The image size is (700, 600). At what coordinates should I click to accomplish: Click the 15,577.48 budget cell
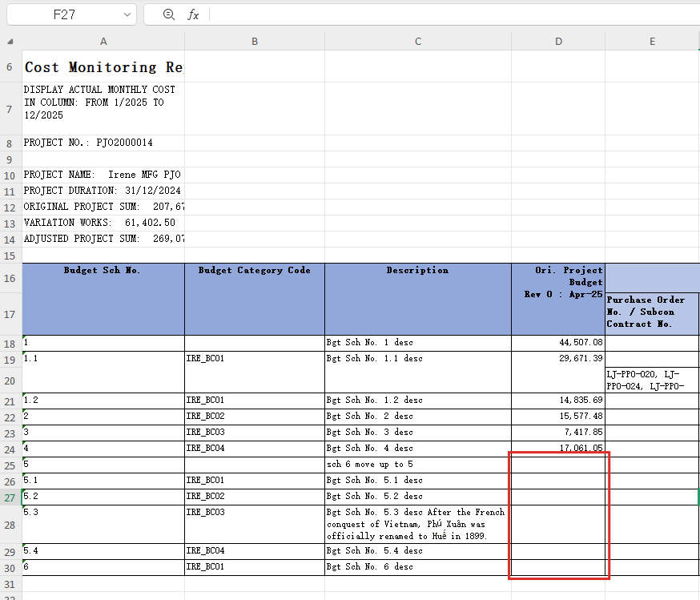pos(558,417)
